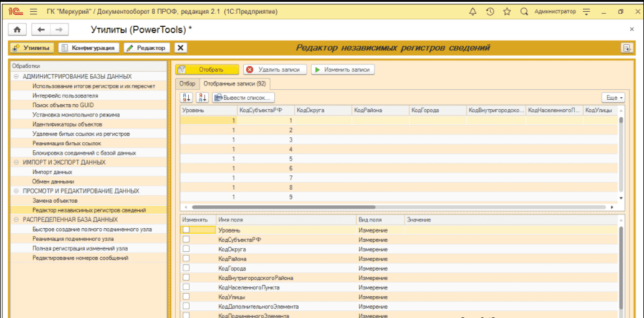The height and width of the screenshot is (318, 644).
Task: Collapse АДМИНИСТРИРОВАНИЕ БАЗЫ ДАННЫХ section
Action: pyautogui.click(x=16, y=76)
